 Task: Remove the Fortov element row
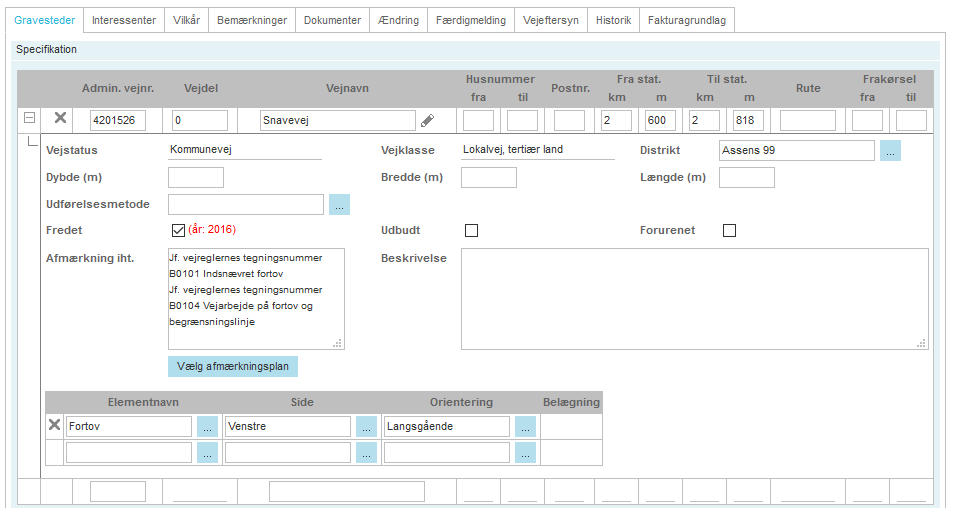(x=55, y=426)
